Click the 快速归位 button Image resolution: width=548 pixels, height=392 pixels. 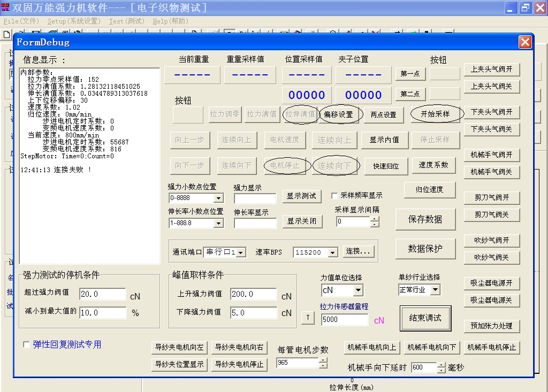pyautogui.click(x=386, y=166)
